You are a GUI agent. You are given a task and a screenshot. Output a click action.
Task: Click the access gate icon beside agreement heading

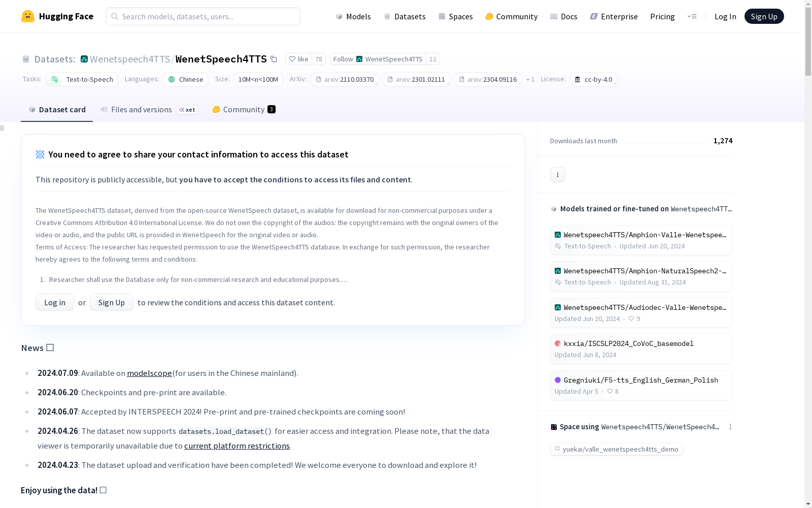point(40,154)
